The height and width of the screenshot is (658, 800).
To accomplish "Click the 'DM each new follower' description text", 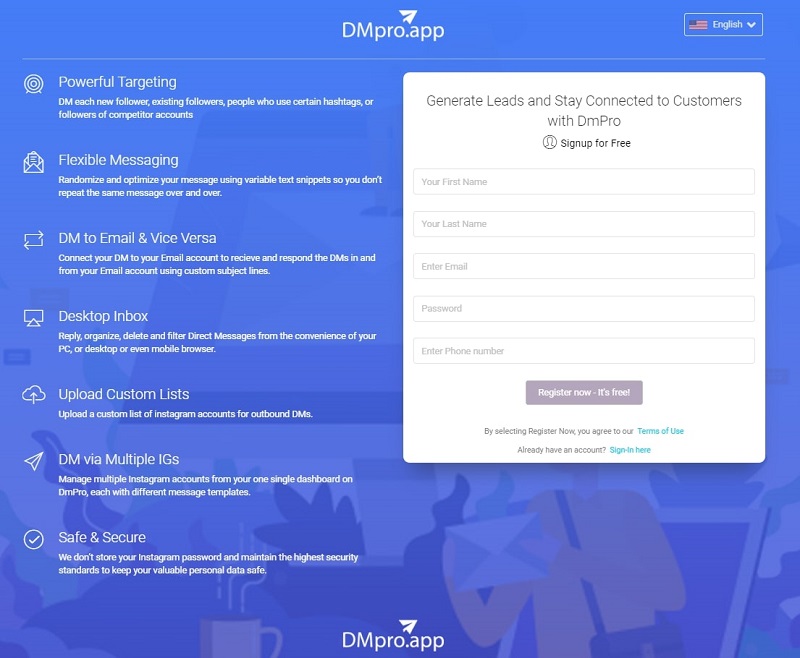I will (x=216, y=108).
